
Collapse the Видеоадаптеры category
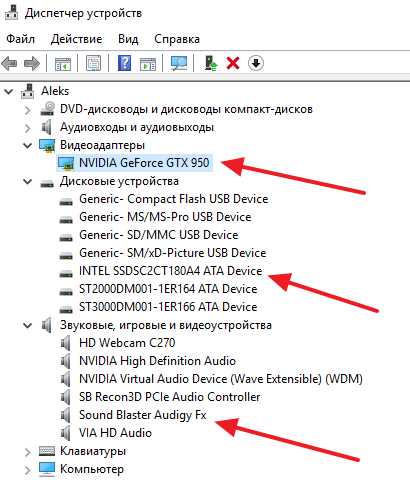tap(28, 145)
